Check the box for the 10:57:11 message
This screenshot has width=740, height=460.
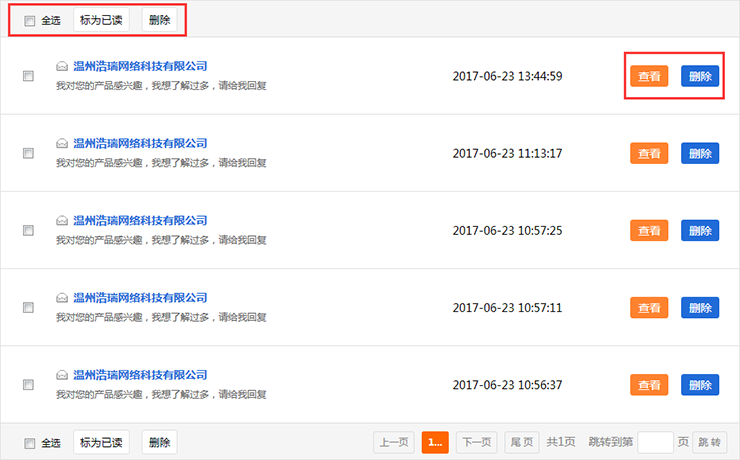point(28,308)
